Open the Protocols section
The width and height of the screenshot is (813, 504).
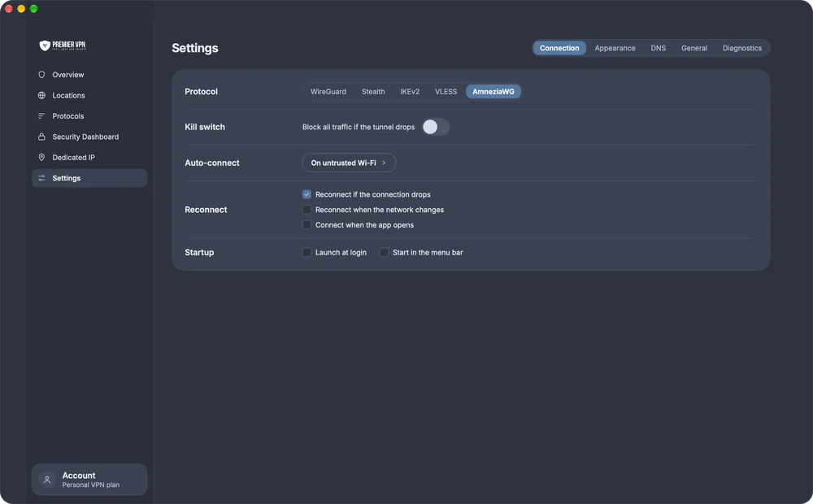[89, 116]
